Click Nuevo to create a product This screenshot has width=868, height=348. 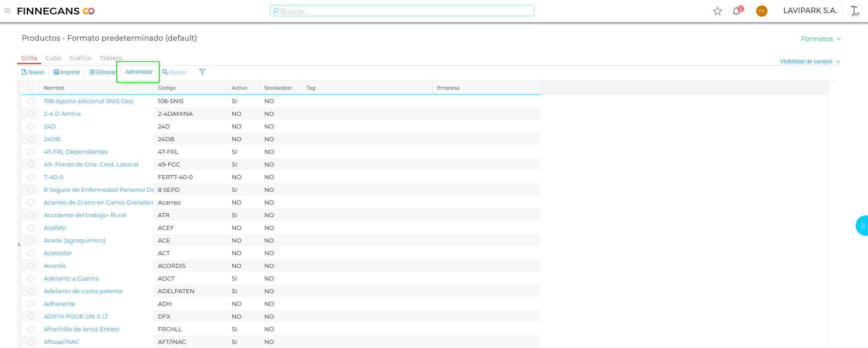click(33, 72)
